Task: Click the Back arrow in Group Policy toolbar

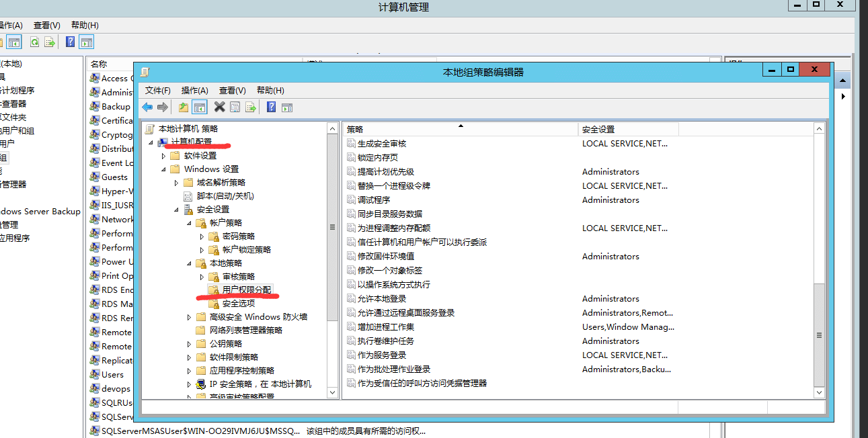Action: (147, 107)
